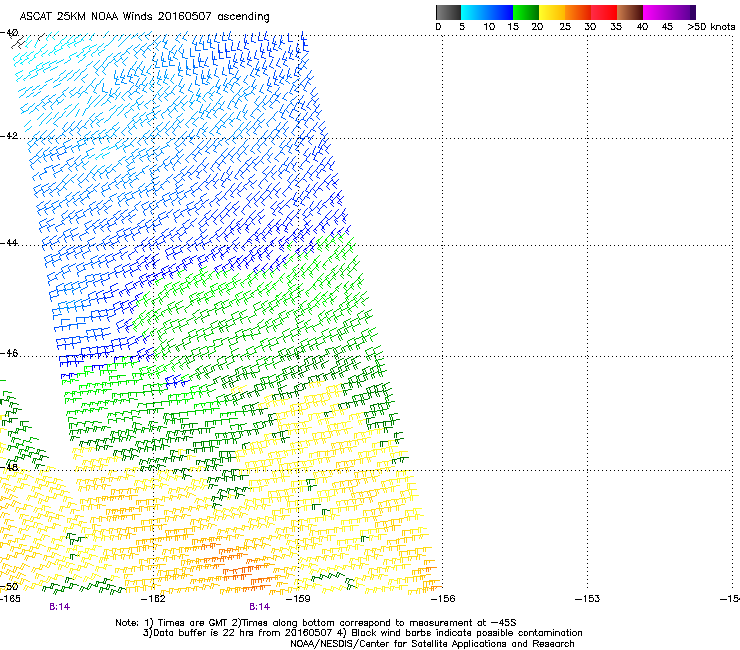Click the "-162" longitude axis label

pos(154,599)
